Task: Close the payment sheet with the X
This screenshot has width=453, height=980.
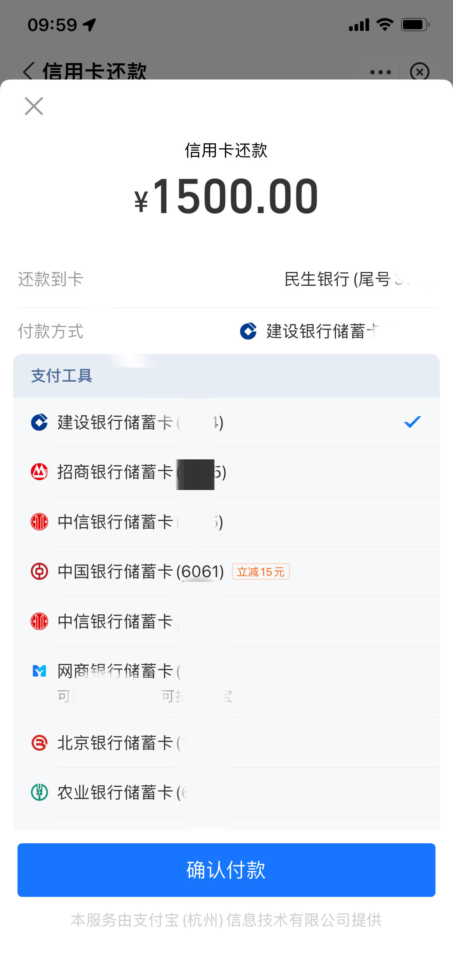Action: pos(34,106)
